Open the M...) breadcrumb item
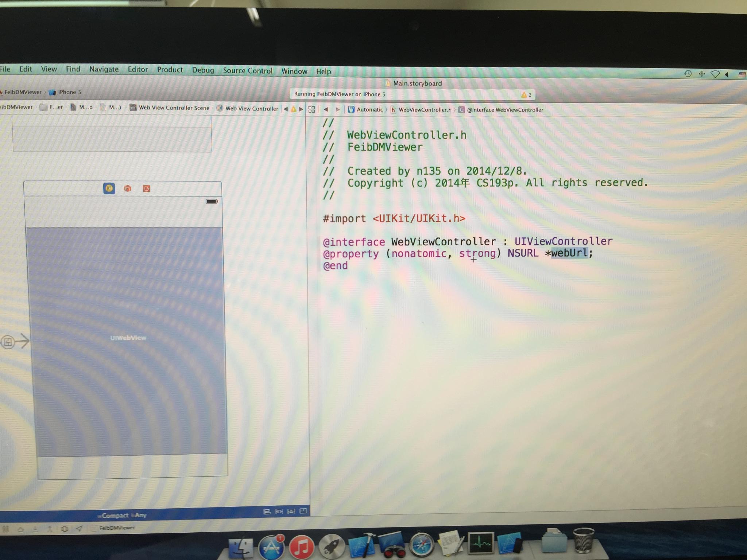 [111, 107]
